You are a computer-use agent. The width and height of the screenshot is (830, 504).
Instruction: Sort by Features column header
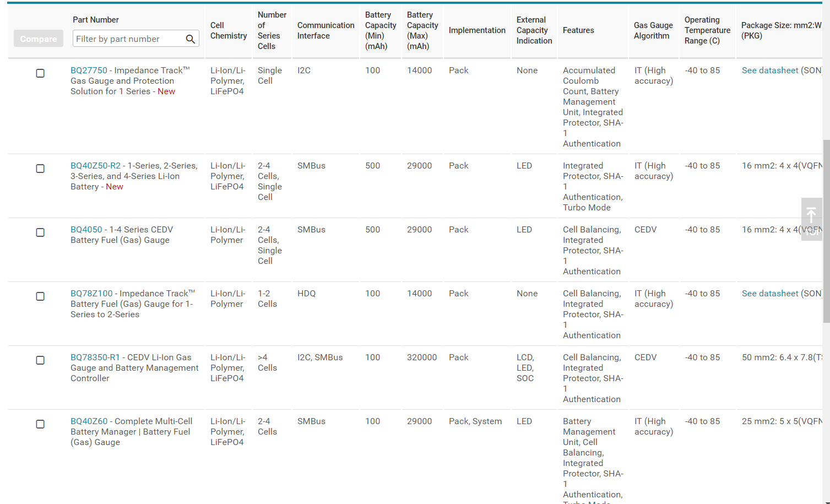[x=578, y=30]
